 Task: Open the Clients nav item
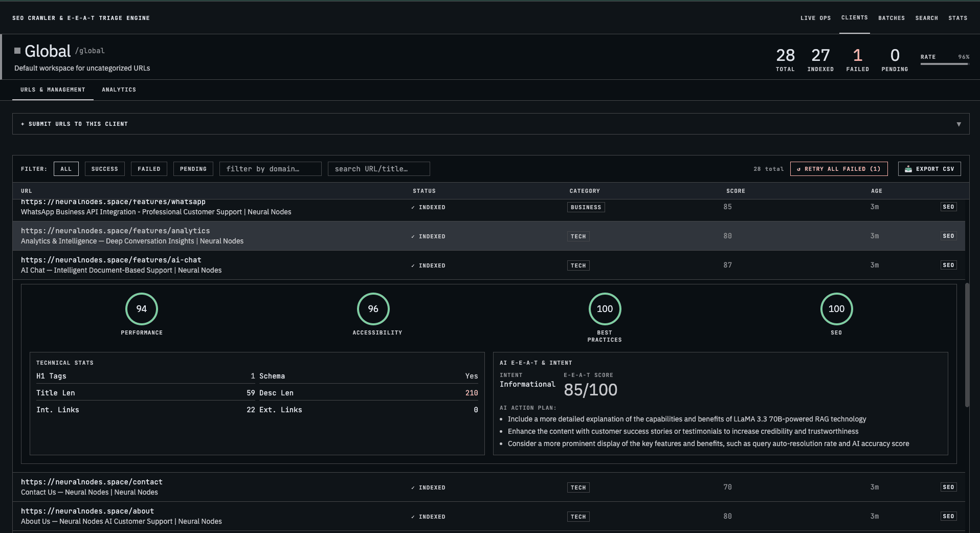pyautogui.click(x=854, y=18)
